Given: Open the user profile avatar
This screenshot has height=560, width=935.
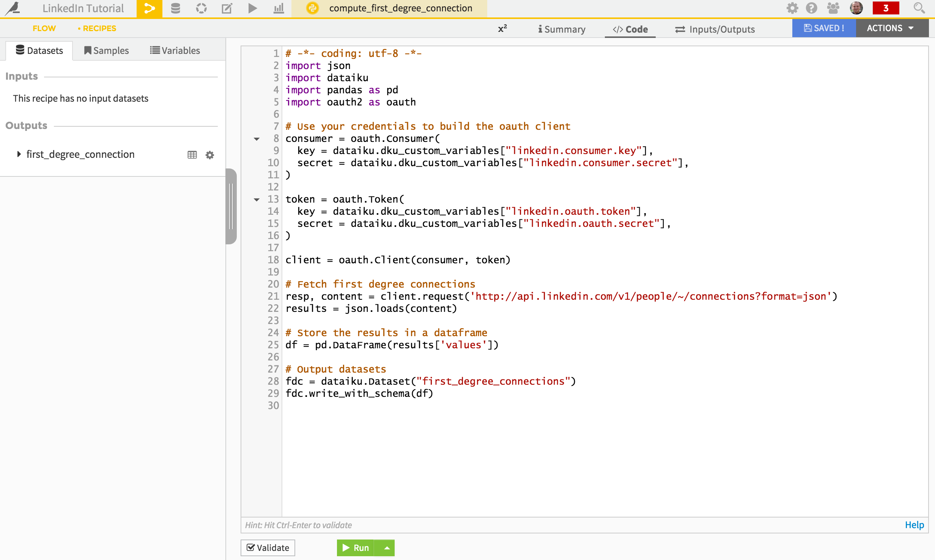Looking at the screenshot, I should 856,8.
